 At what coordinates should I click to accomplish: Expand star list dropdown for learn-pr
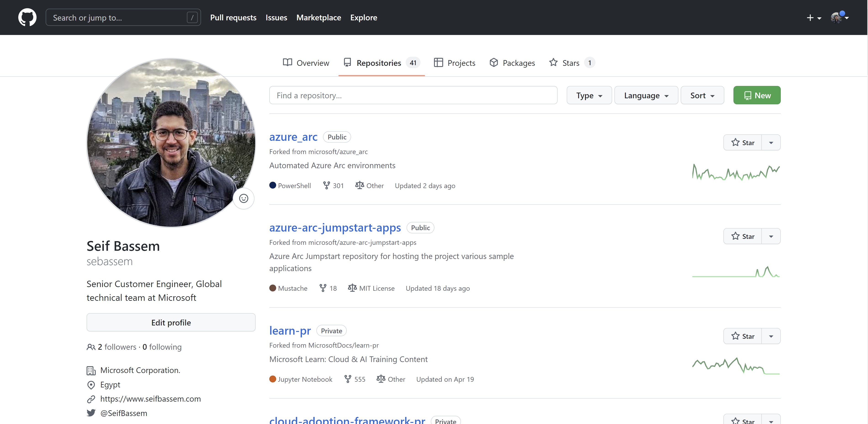(771, 336)
